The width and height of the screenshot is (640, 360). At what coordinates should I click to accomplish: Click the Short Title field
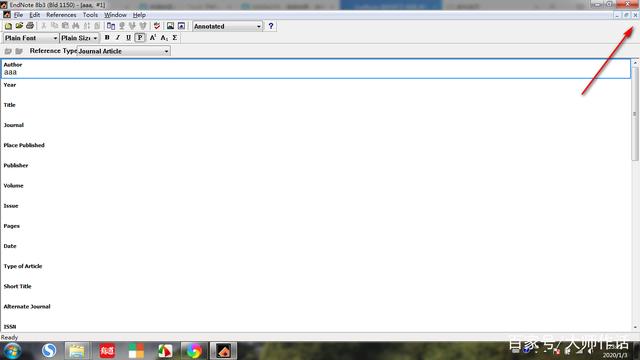[316, 290]
